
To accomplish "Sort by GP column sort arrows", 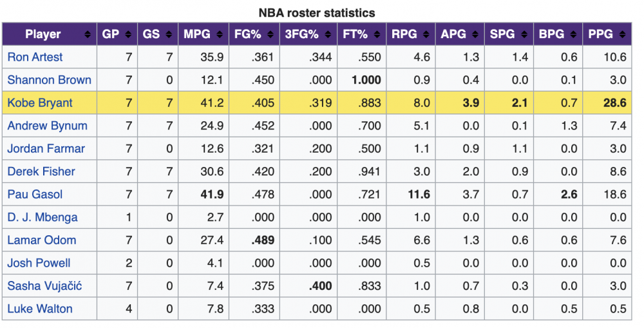I will pos(129,35).
